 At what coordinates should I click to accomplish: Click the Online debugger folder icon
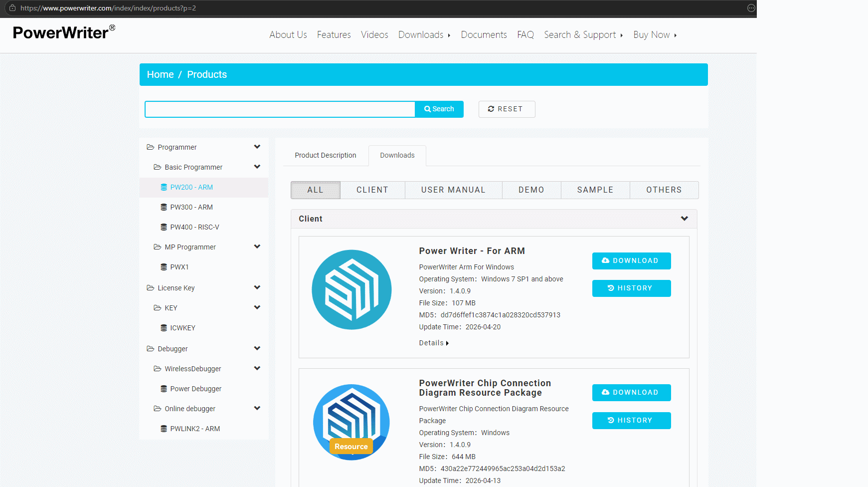pos(157,409)
